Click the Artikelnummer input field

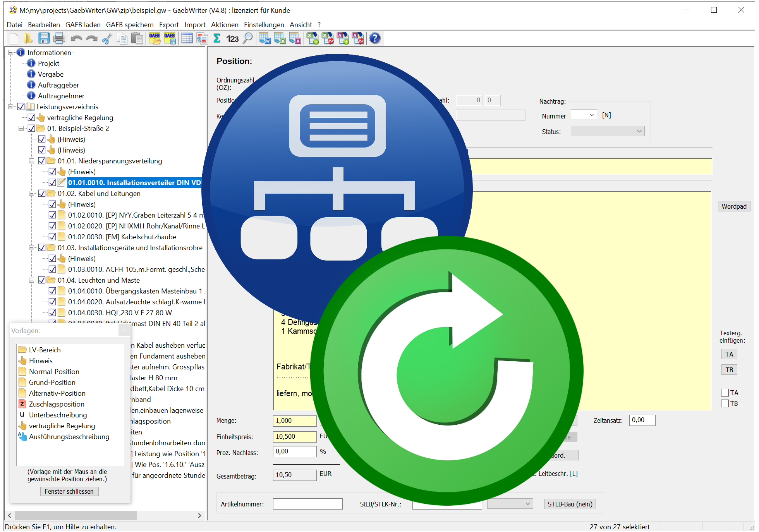click(x=307, y=504)
